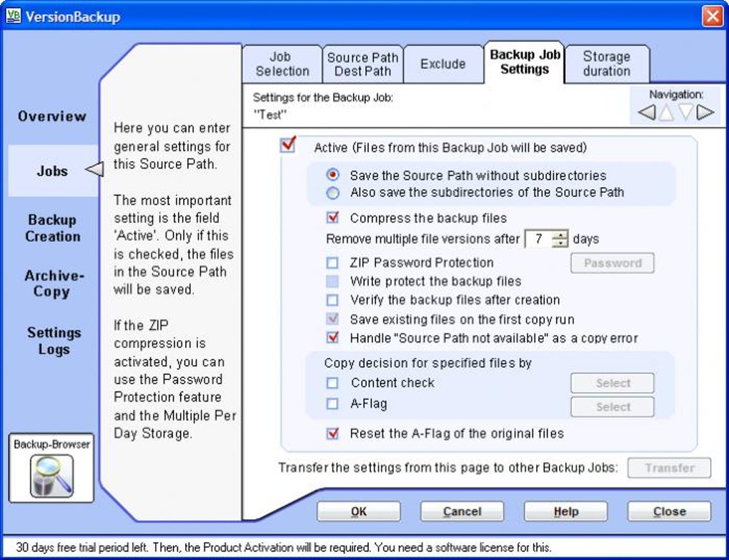The height and width of the screenshot is (560, 729).
Task: Click the down navigation arrow
Action: (686, 112)
